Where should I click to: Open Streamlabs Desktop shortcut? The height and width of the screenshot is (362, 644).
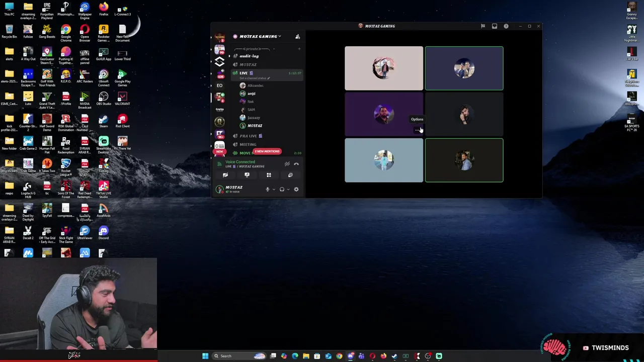coord(104,143)
